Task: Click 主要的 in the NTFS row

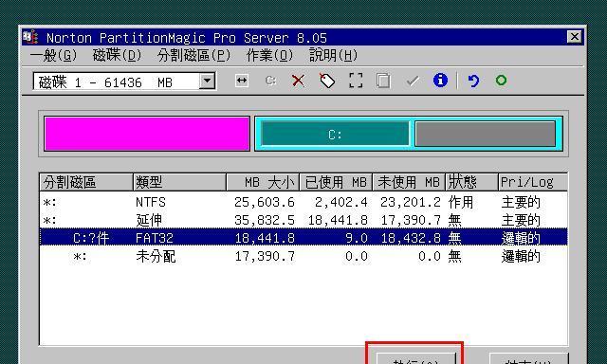Action: tap(521, 202)
